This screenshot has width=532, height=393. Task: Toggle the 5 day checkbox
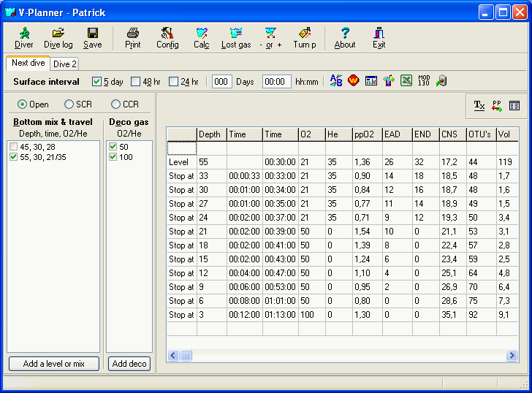(96, 82)
